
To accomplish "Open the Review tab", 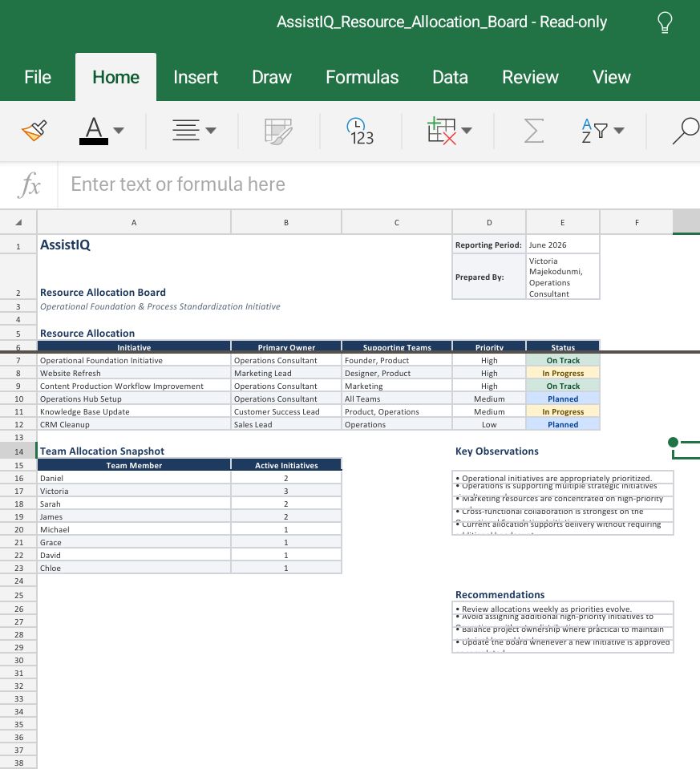I will [x=530, y=77].
